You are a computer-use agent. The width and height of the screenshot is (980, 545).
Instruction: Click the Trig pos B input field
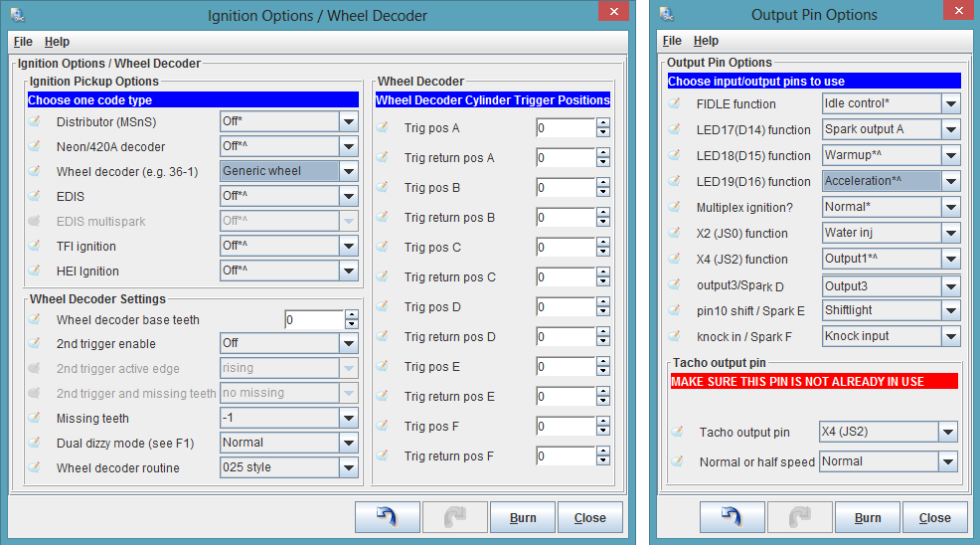click(x=566, y=187)
